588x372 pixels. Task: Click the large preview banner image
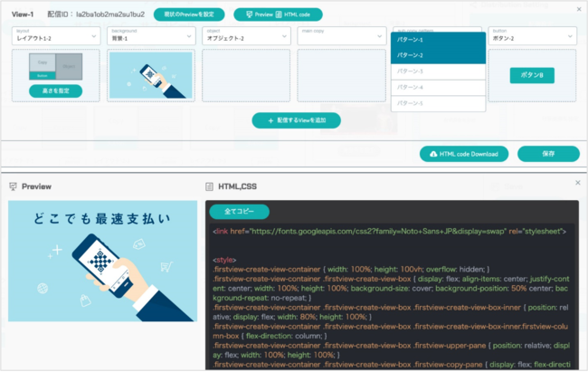pos(103,261)
